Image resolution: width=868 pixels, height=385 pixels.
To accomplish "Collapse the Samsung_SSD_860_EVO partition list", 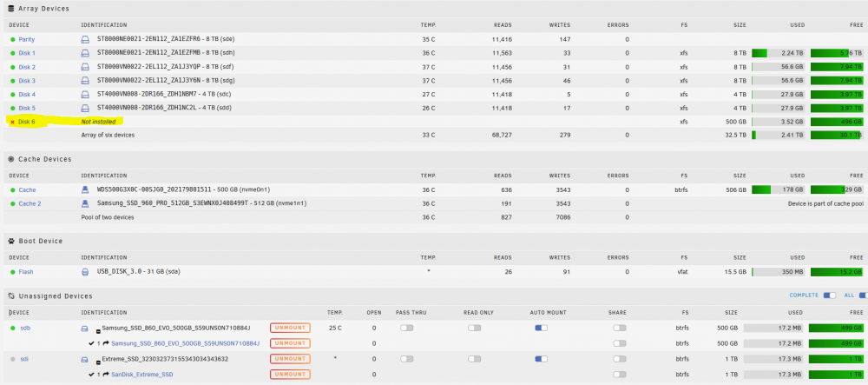I will [99, 331].
